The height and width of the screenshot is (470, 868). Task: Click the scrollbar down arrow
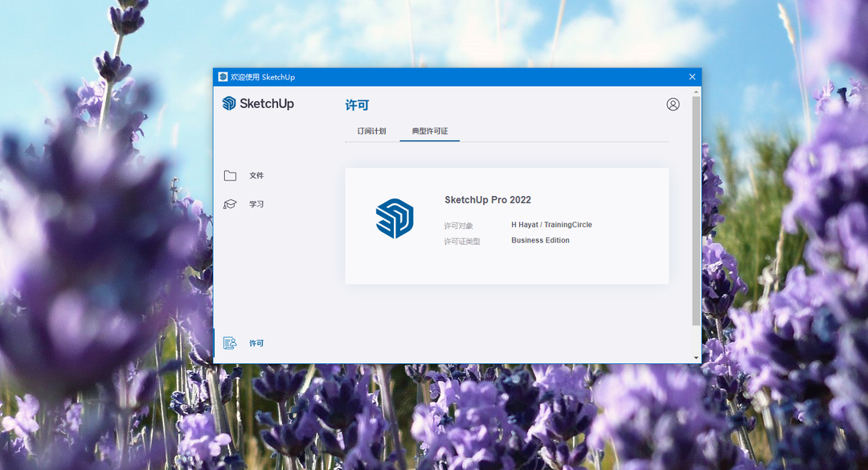pos(696,358)
